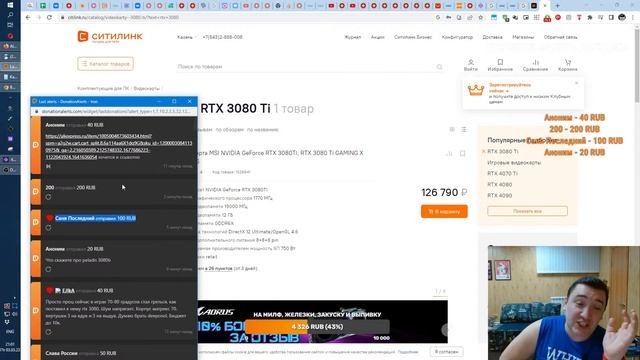640x360 pixels.
Task: Click the Citilink phone number
Action: [222, 37]
